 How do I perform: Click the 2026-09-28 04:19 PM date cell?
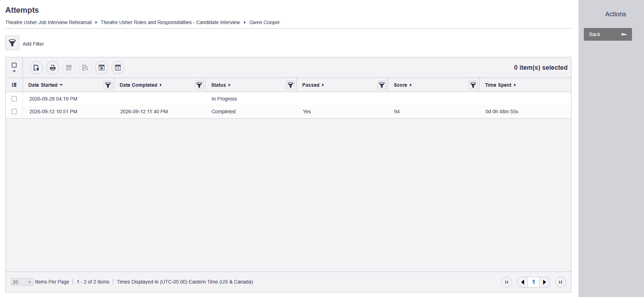53,99
